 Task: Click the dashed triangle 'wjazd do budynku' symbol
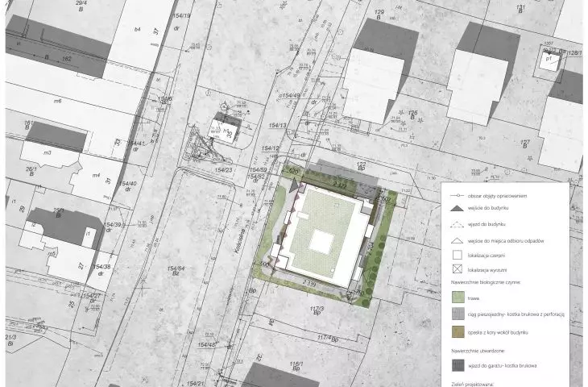tap(457, 225)
